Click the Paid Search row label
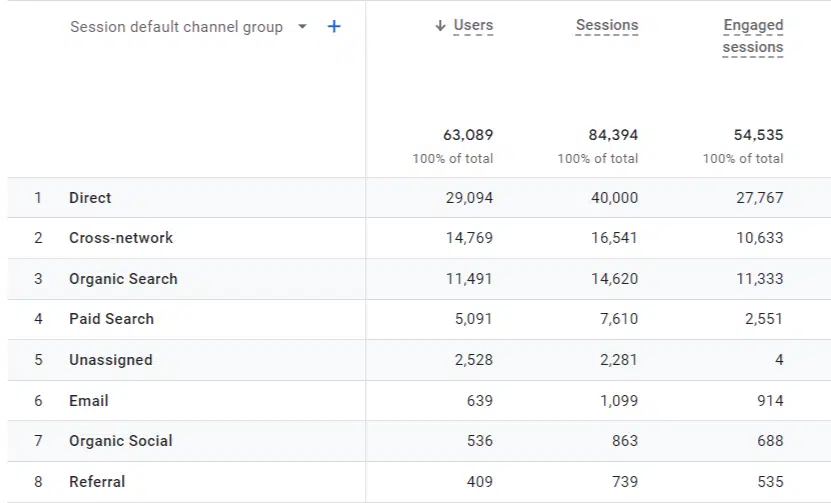Screen dimensions: 831x503 111,319
